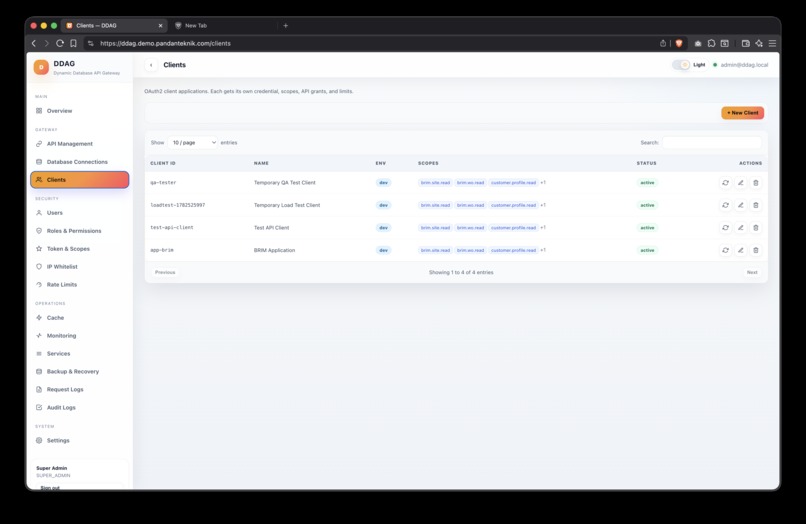
Task: Click the dev badge in test-api-client row
Action: pyautogui.click(x=383, y=227)
